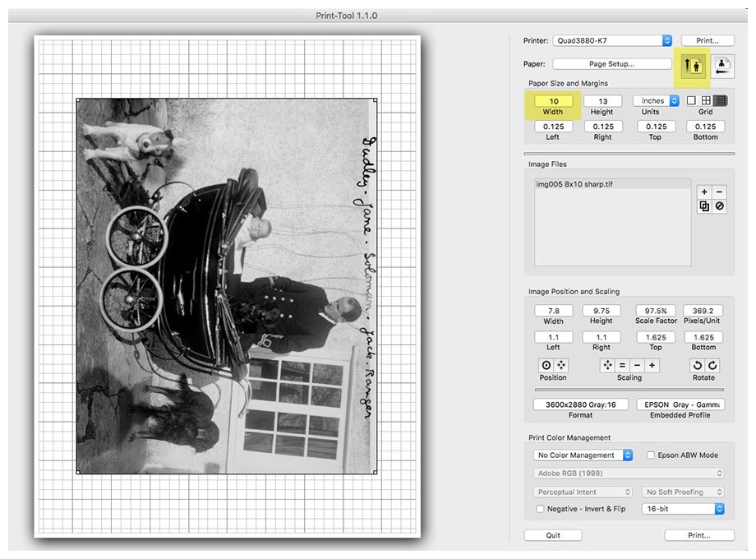The width and height of the screenshot is (756, 559).
Task: Center image using Position target icon
Action: pyautogui.click(x=546, y=365)
